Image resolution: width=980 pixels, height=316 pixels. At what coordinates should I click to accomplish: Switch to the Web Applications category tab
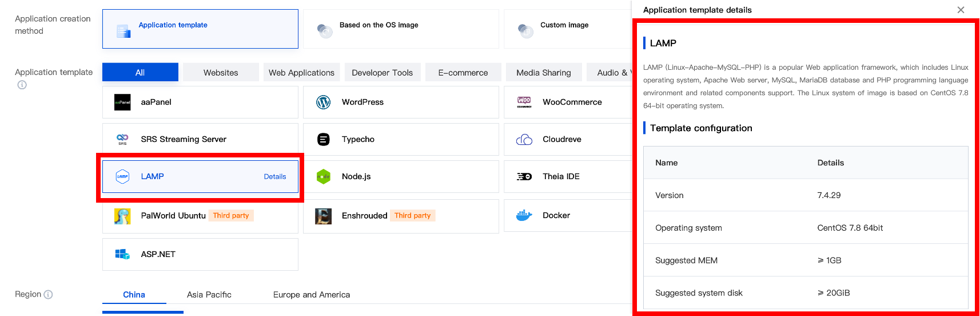coord(301,72)
